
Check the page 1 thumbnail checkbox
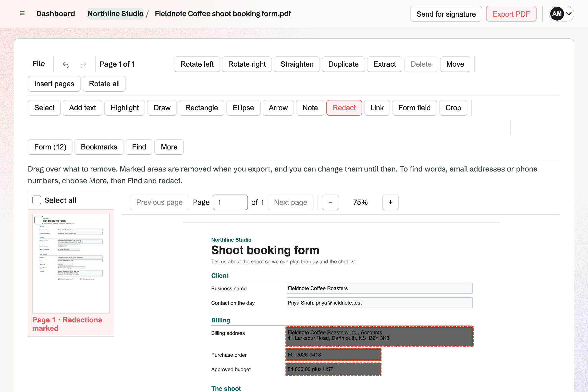(x=38, y=220)
